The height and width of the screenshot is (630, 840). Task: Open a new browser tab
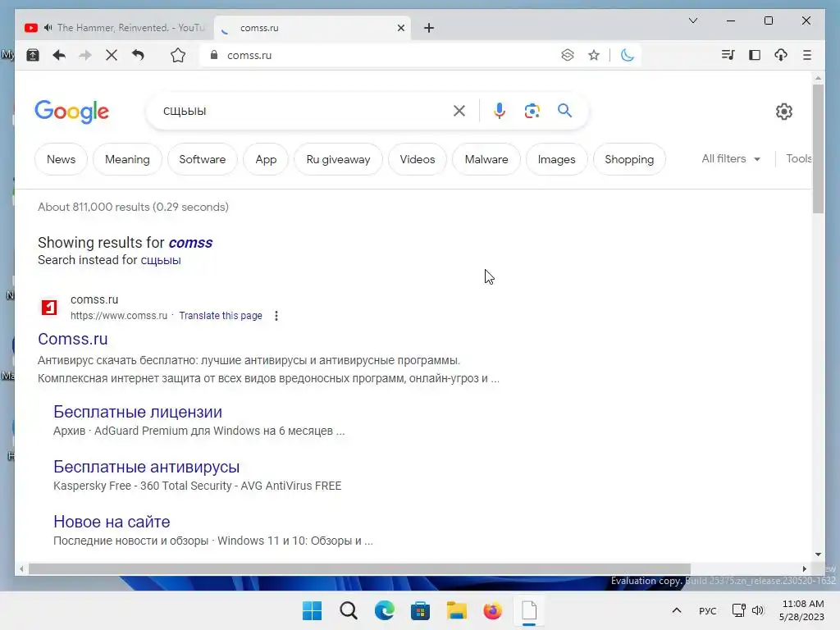[x=428, y=28]
